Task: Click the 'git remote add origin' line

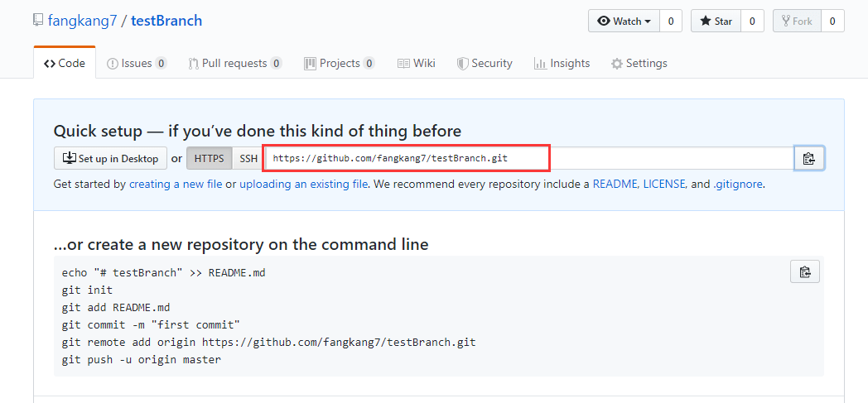Action: (x=268, y=343)
